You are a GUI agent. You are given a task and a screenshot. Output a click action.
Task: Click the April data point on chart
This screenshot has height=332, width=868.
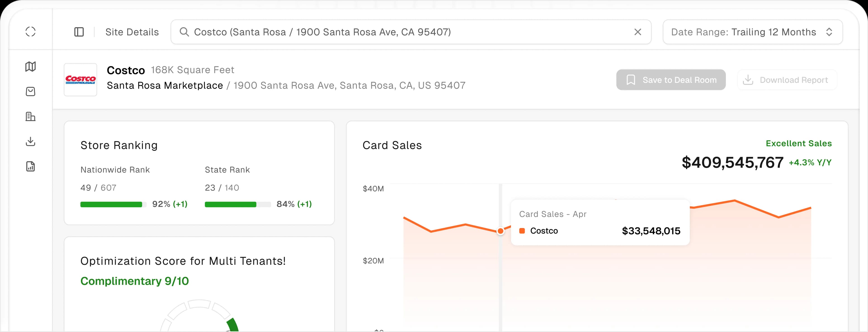click(500, 231)
